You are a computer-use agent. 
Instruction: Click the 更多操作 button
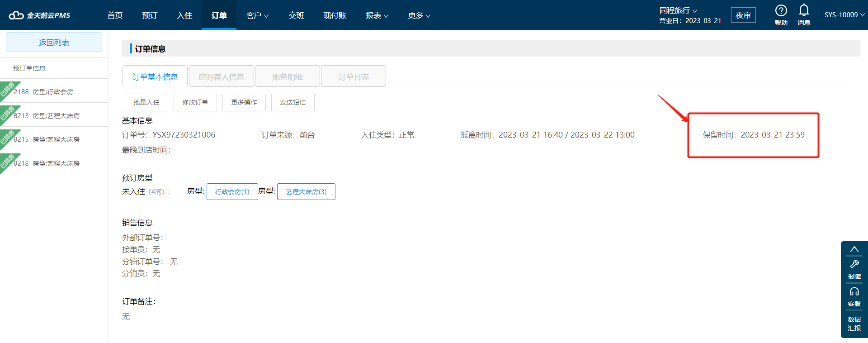coord(244,102)
